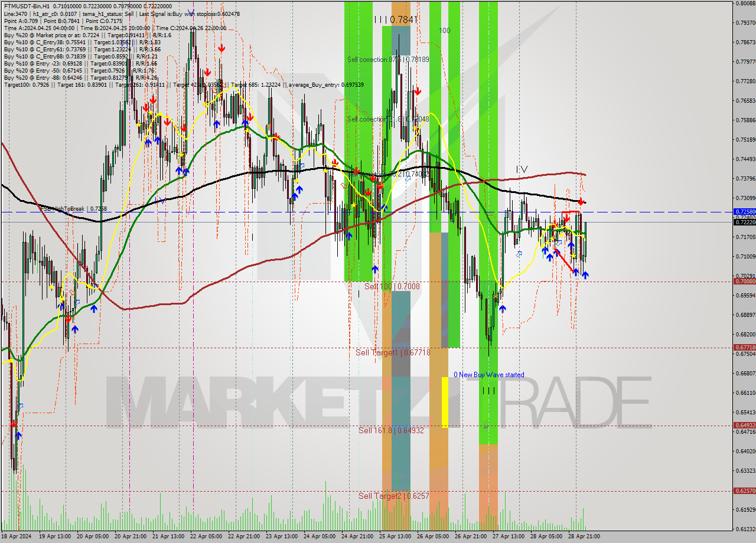Viewport: 756px width, 543px height.
Task: Select the 'Sell Target1 | 0.67718' label
Action: point(393,352)
